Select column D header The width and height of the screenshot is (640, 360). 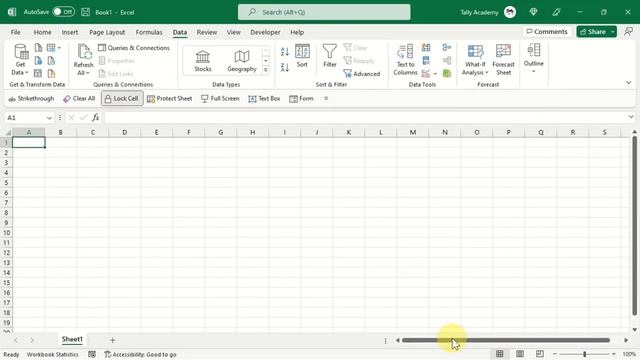pos(124,132)
